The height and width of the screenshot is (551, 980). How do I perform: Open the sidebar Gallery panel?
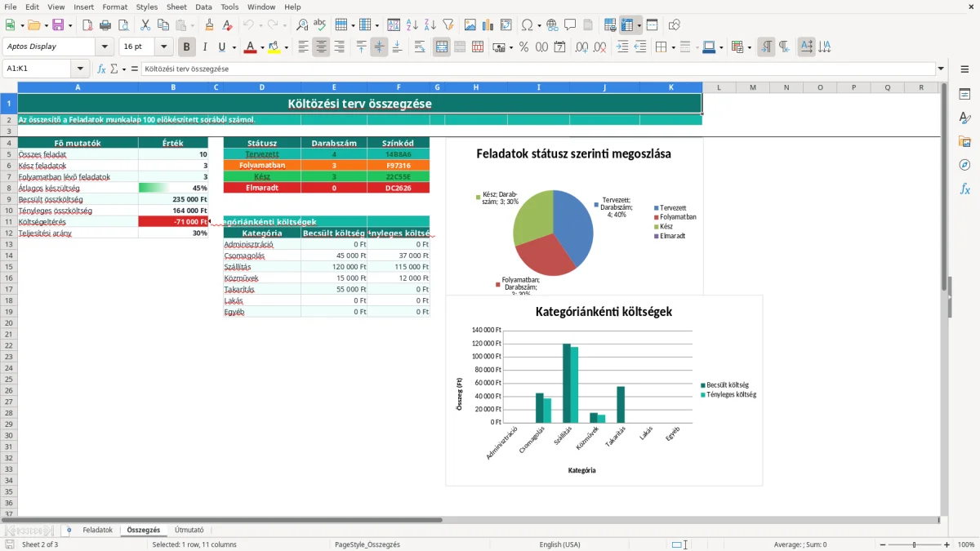[964, 141]
